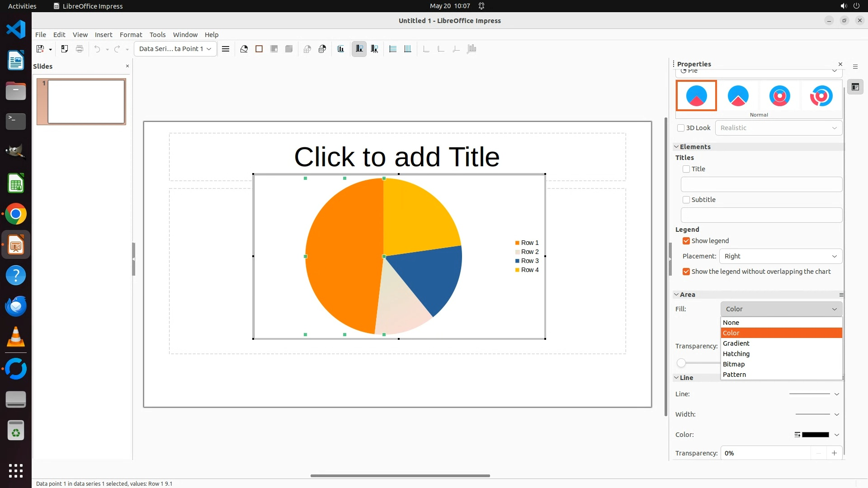Open the Format menu
This screenshot has height=488, width=868.
pyautogui.click(x=131, y=35)
